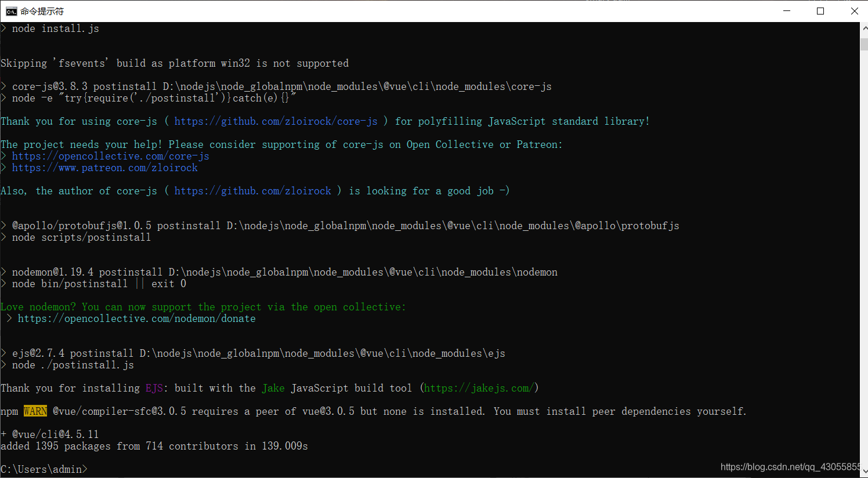868x478 pixels.
Task: Click the scrollbar down arrow
Action: pyautogui.click(x=864, y=472)
